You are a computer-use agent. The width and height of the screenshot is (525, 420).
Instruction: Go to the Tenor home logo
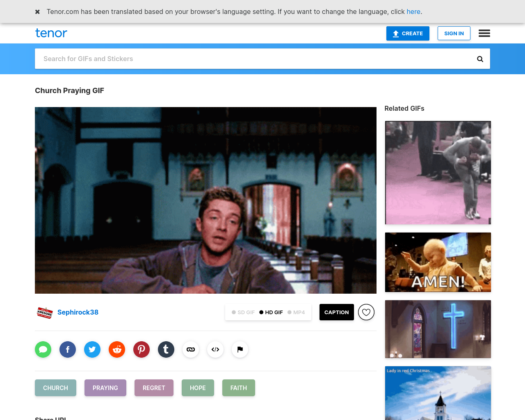[51, 33]
